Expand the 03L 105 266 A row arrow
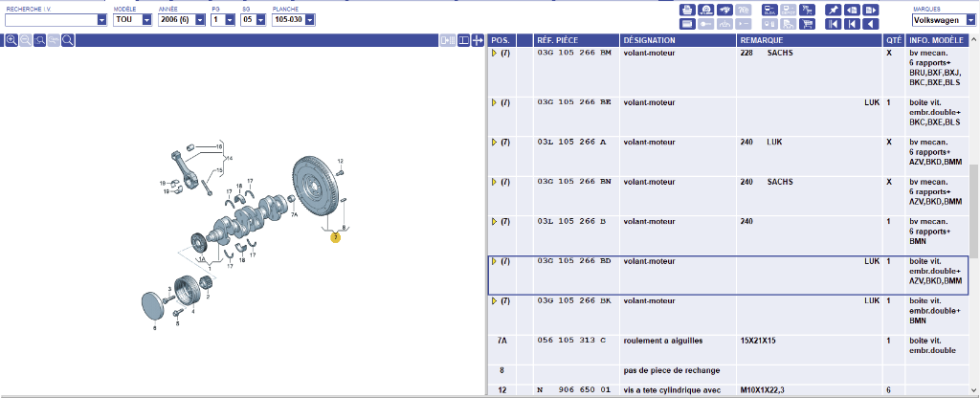980x398 pixels. coord(494,142)
